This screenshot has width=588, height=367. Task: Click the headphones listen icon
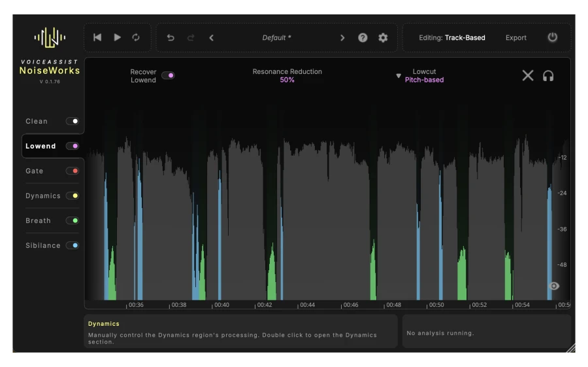[x=548, y=76]
